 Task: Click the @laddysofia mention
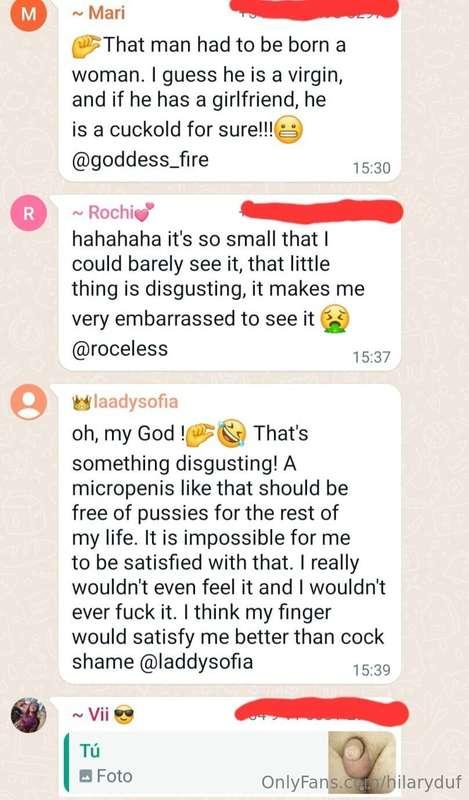[x=196, y=662]
